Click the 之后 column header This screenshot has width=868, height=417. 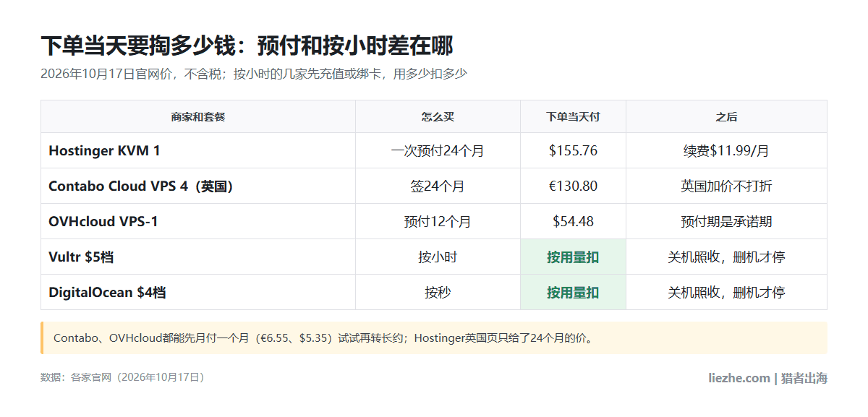(726, 116)
